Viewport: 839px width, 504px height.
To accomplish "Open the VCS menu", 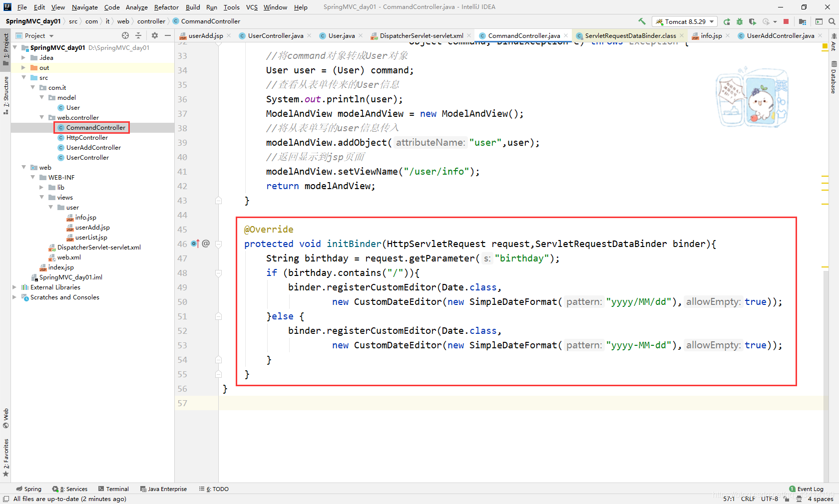I will [252, 7].
